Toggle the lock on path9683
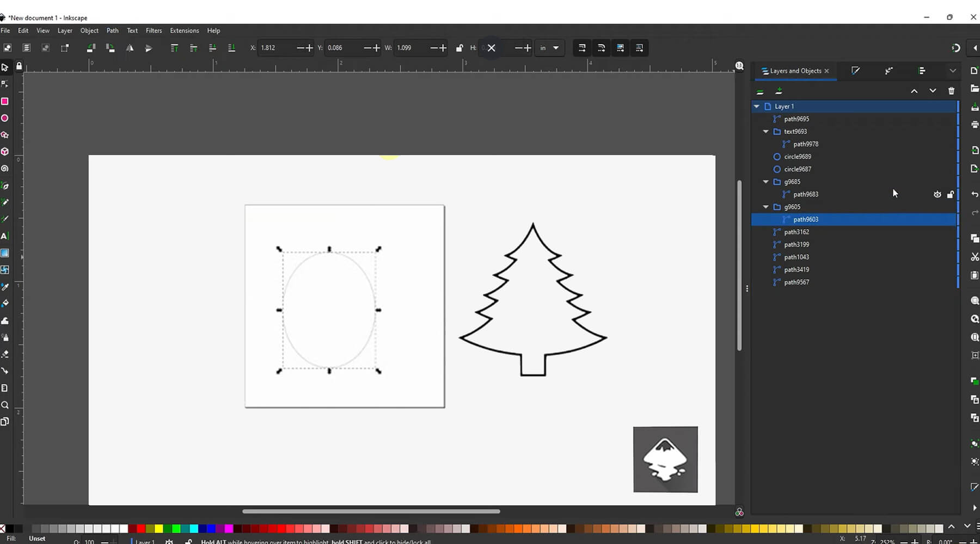Image resolution: width=980 pixels, height=544 pixels. pyautogui.click(x=951, y=194)
